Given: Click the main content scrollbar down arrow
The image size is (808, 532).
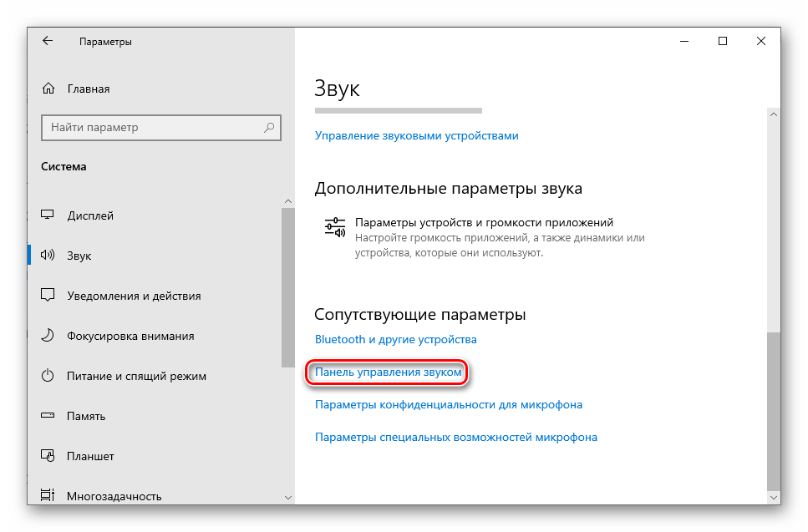Looking at the screenshot, I should click(774, 497).
